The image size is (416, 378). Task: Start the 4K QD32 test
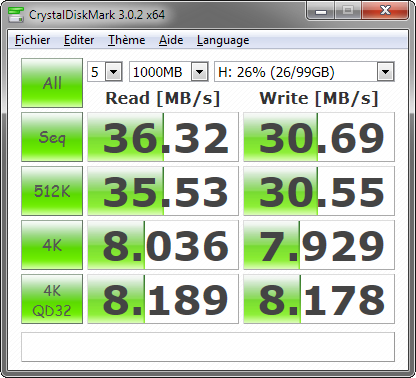tap(52, 299)
